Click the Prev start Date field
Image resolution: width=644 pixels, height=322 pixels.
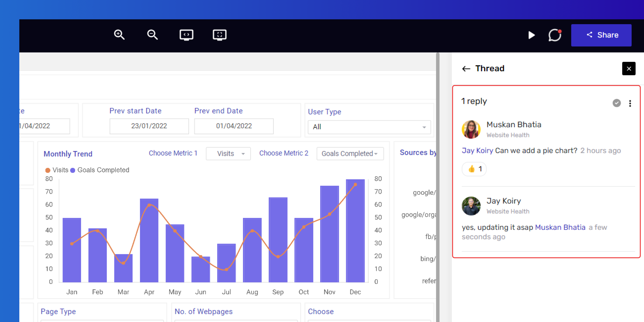coord(149,126)
